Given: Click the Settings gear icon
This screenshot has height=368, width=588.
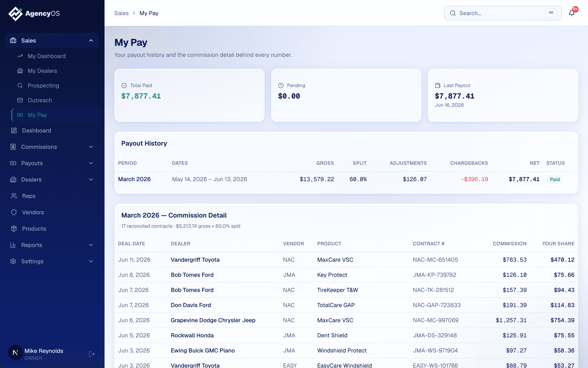Looking at the screenshot, I should pyautogui.click(x=13, y=261).
